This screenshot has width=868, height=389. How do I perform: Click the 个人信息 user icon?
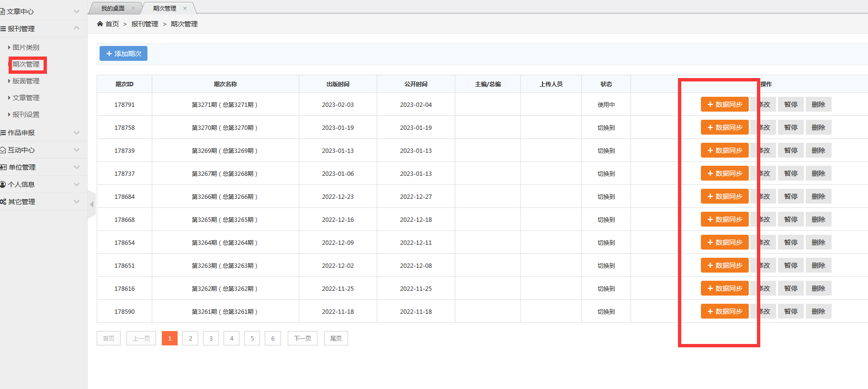[x=3, y=184]
